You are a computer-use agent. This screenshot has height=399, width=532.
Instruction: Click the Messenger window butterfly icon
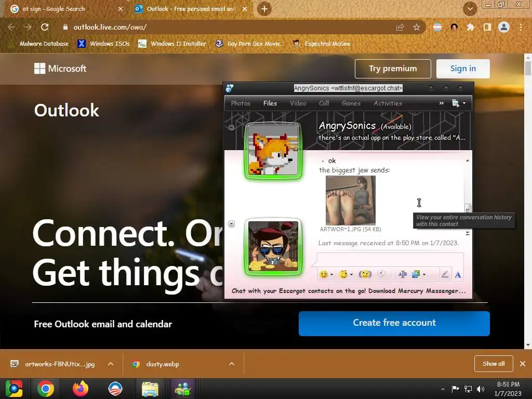230,88
